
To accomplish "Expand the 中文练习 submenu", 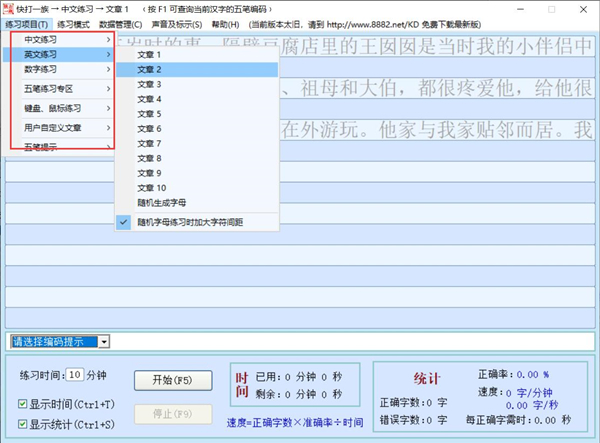I will tap(65, 39).
